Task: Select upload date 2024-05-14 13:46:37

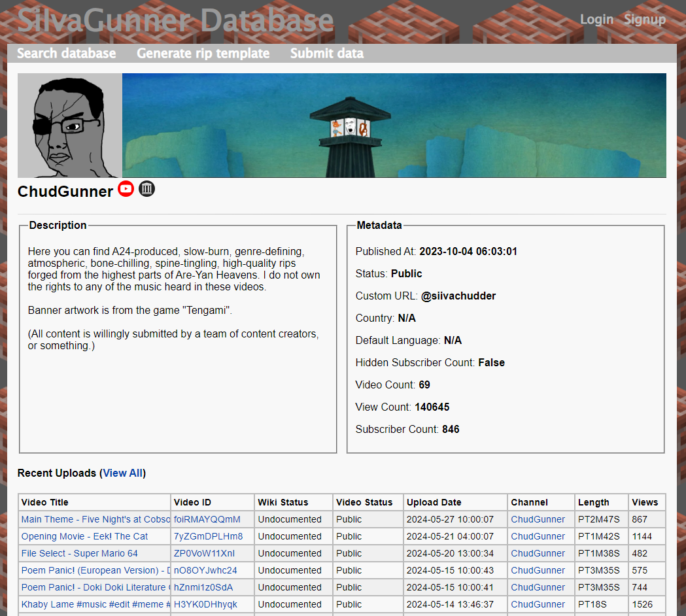Action: [450, 605]
